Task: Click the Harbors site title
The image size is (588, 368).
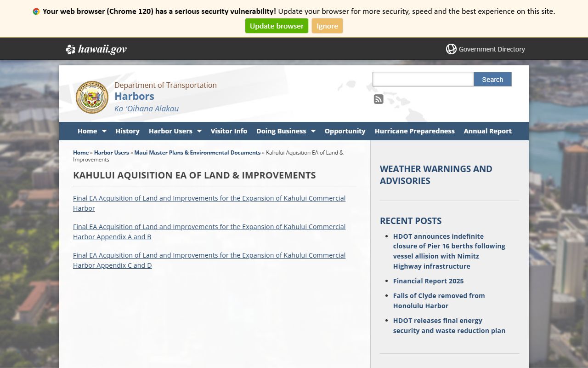Action: coord(134,96)
